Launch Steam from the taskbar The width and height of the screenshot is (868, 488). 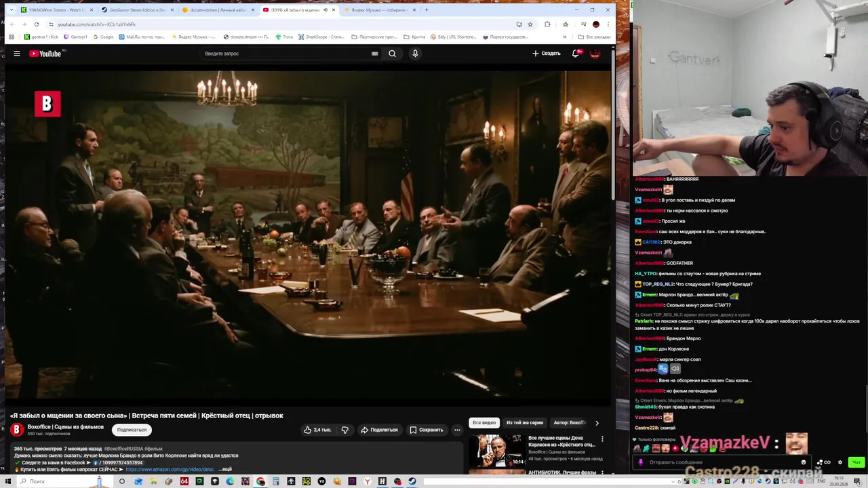(412, 481)
